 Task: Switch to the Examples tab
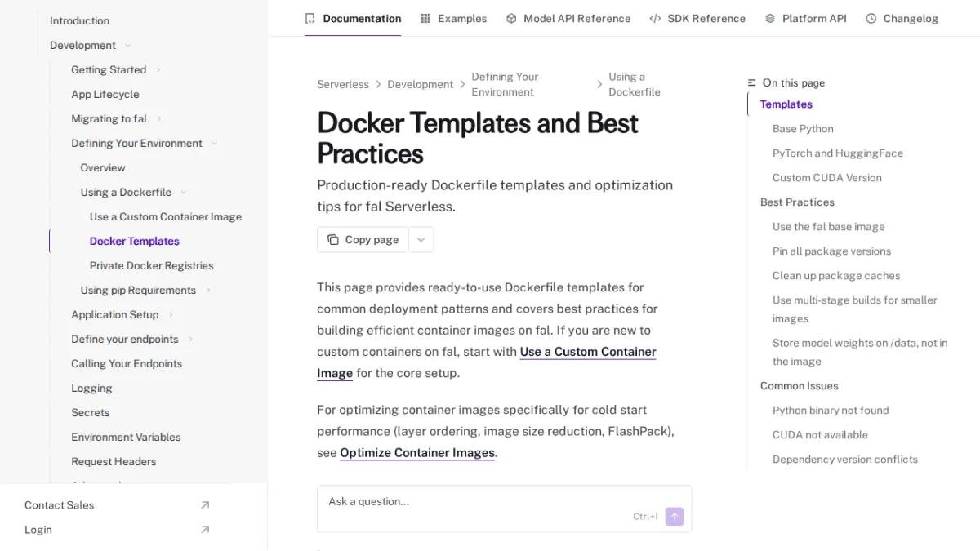pyautogui.click(x=453, y=18)
